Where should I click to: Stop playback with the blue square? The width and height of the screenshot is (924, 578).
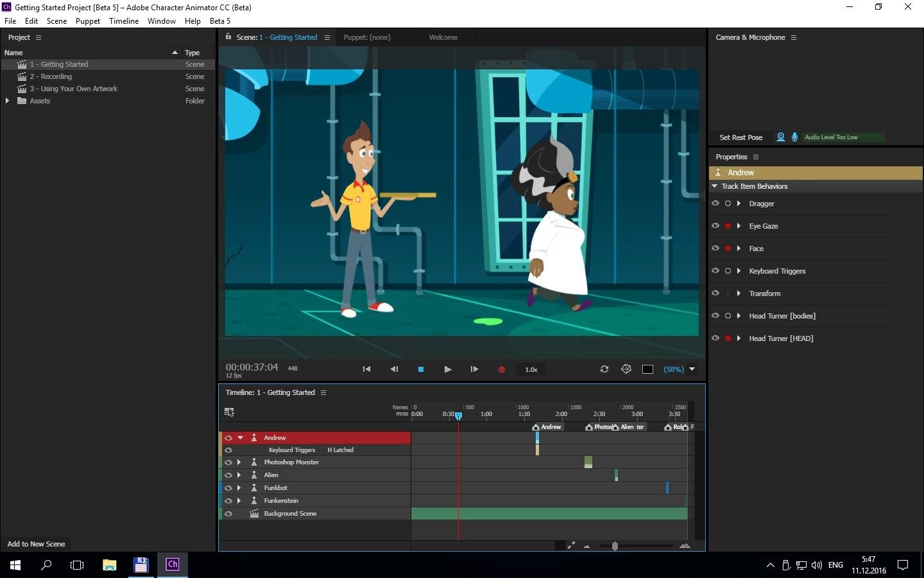click(x=421, y=369)
